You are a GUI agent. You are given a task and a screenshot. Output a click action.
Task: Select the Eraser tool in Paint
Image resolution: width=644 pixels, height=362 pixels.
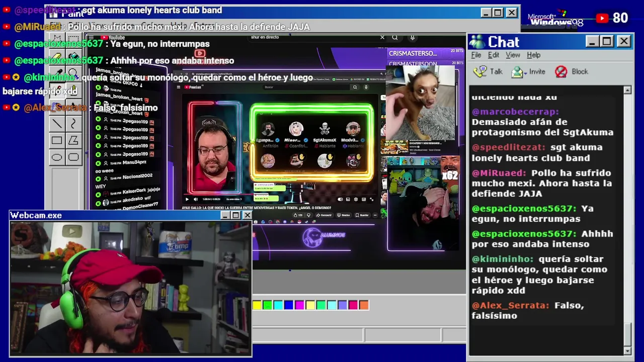coord(57,56)
